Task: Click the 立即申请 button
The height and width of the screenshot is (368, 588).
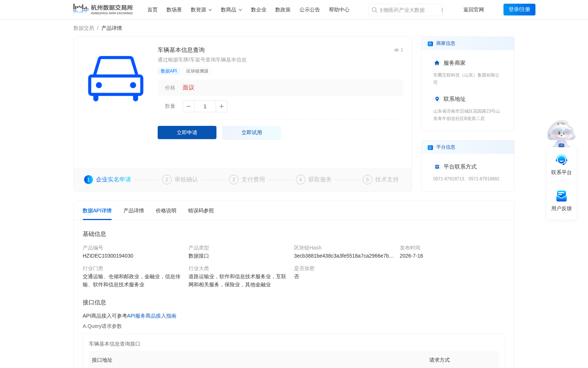Action: pyautogui.click(x=187, y=132)
